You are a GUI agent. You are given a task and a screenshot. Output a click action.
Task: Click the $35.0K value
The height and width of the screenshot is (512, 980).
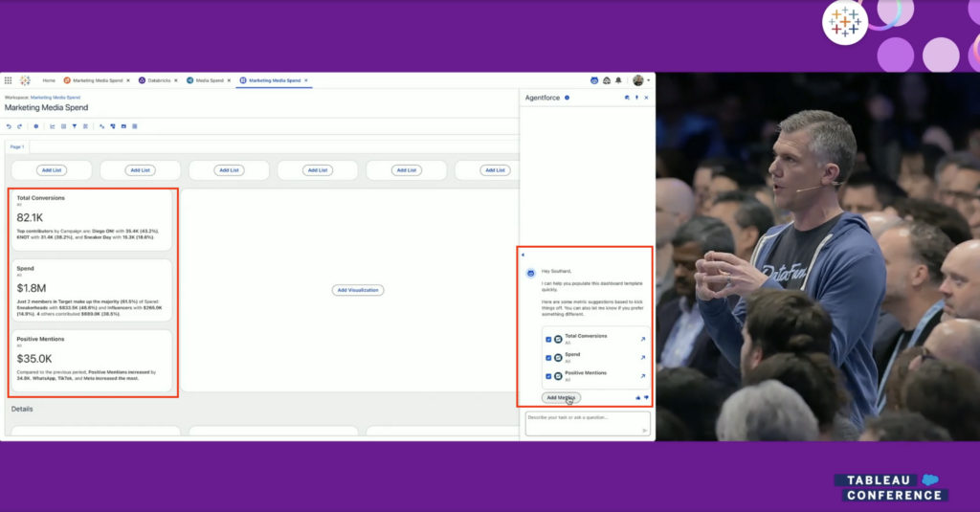34,359
